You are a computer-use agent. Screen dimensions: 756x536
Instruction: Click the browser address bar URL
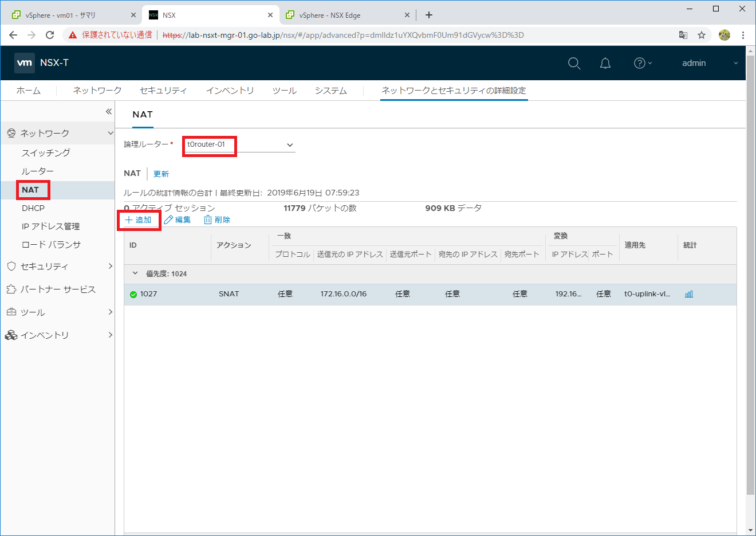pyautogui.click(x=343, y=35)
